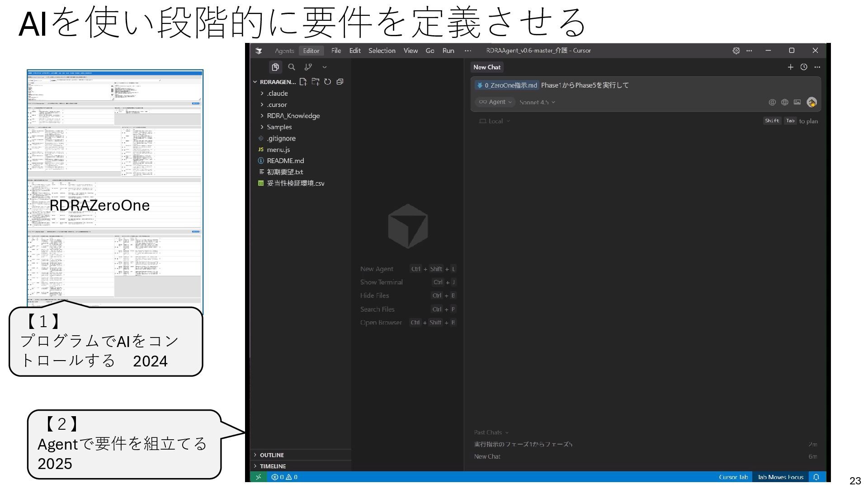Screen dimensions: 868x488
Task: Click the notification bell in status bar
Action: pos(816,477)
